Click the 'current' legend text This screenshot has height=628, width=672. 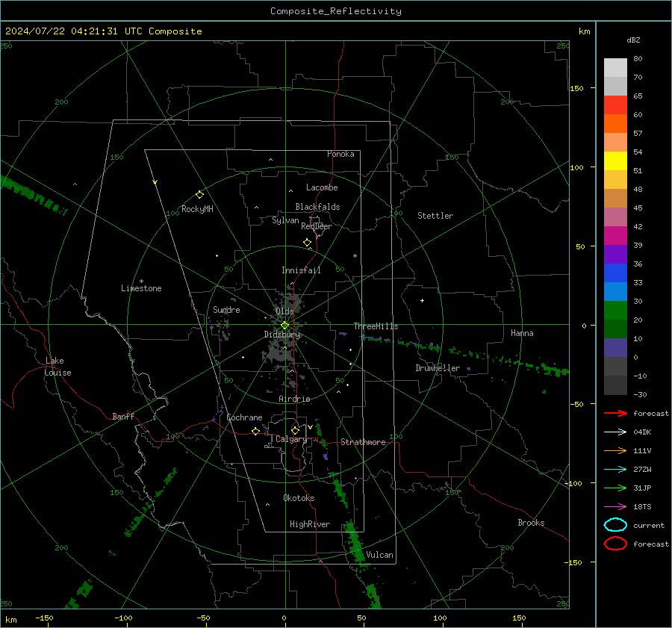(x=649, y=525)
